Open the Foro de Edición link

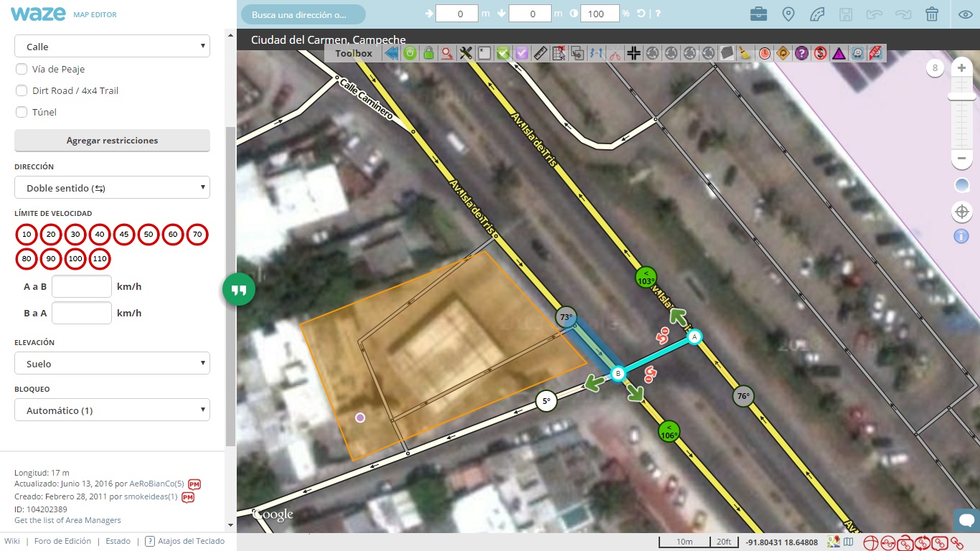click(x=62, y=541)
